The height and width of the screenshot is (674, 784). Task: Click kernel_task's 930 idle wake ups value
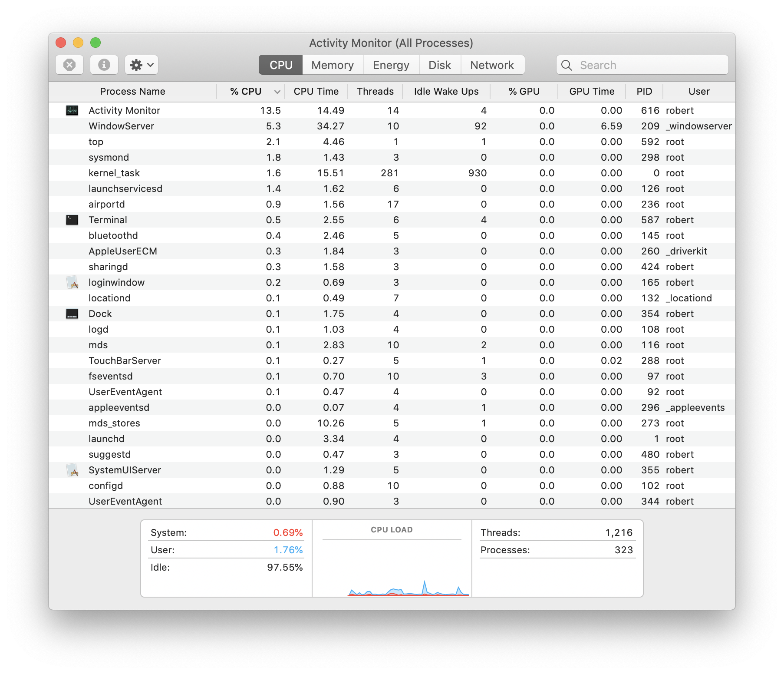[x=478, y=173]
